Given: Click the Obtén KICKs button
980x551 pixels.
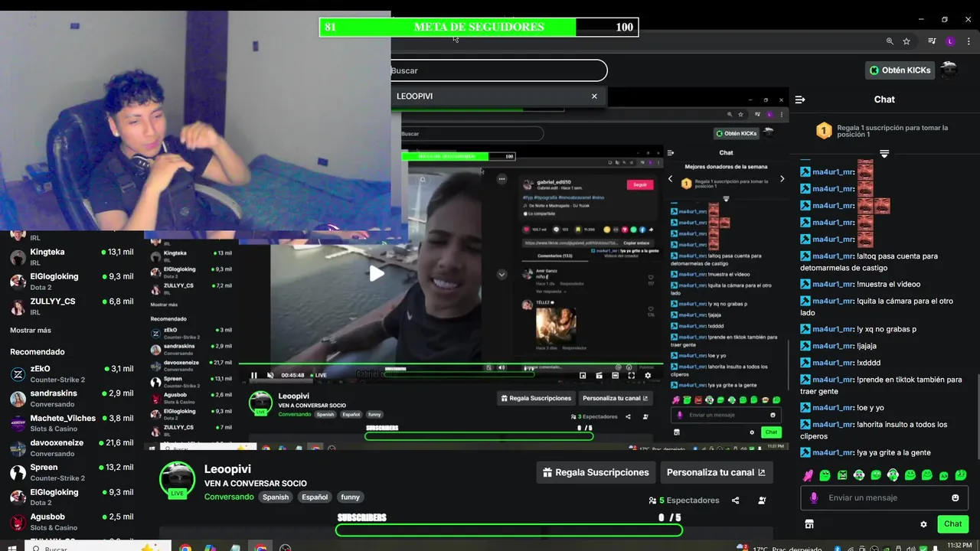Looking at the screenshot, I should pyautogui.click(x=900, y=70).
